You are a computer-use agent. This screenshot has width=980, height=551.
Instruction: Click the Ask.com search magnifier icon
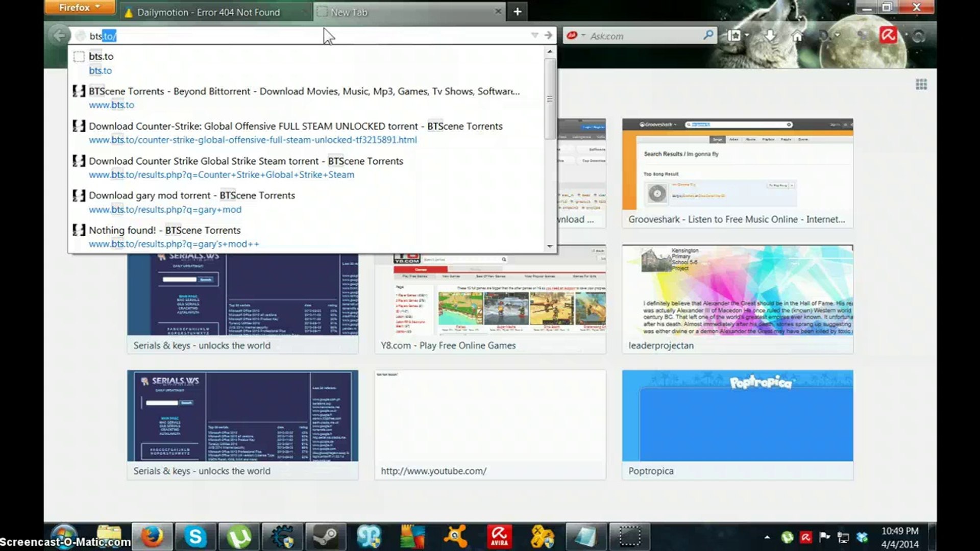pyautogui.click(x=708, y=35)
